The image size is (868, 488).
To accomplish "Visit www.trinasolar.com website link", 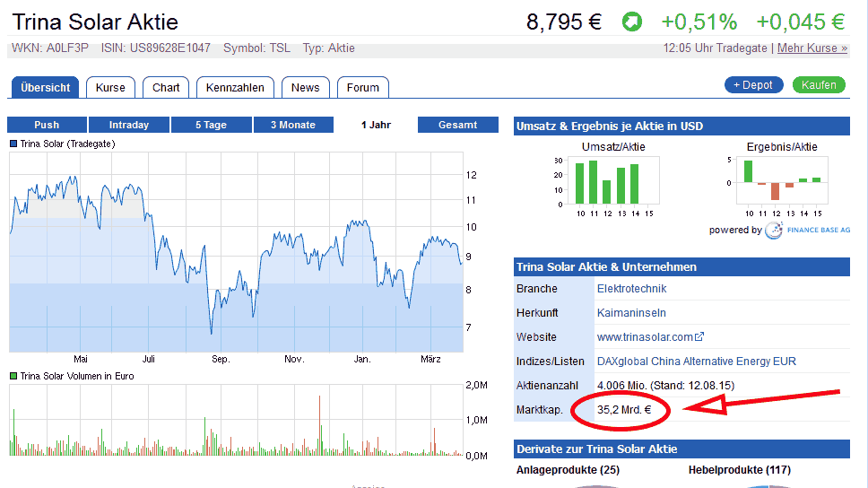I will tap(645, 336).
